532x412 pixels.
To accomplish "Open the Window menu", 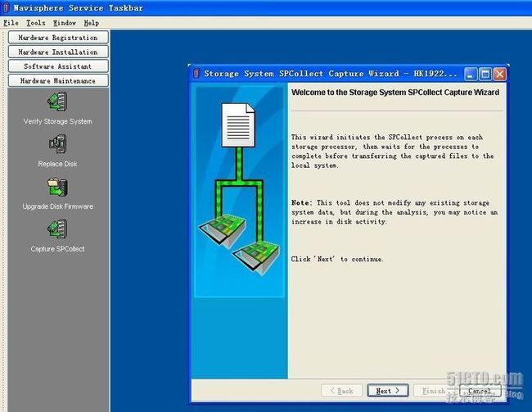I will (65, 23).
